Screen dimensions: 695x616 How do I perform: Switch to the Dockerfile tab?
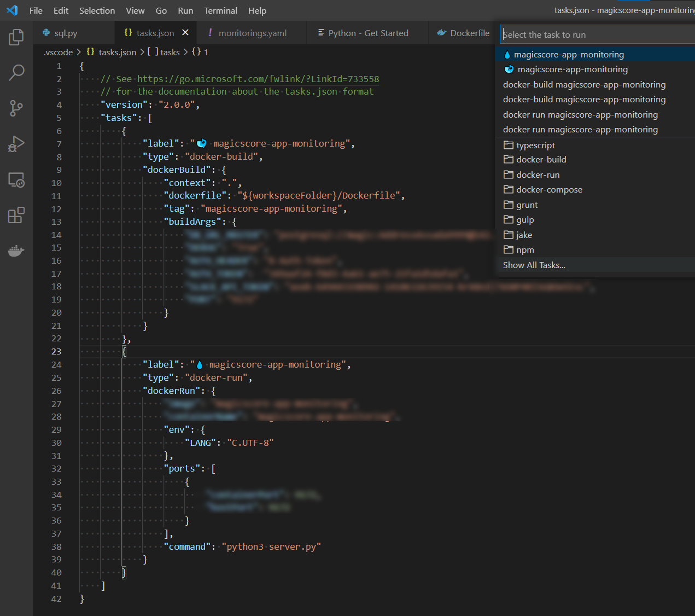tap(468, 33)
